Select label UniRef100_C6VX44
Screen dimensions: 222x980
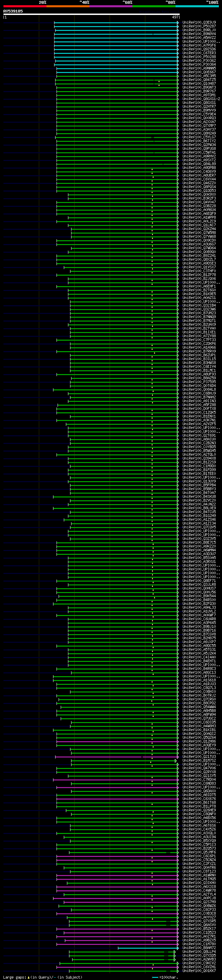pos(199,179)
